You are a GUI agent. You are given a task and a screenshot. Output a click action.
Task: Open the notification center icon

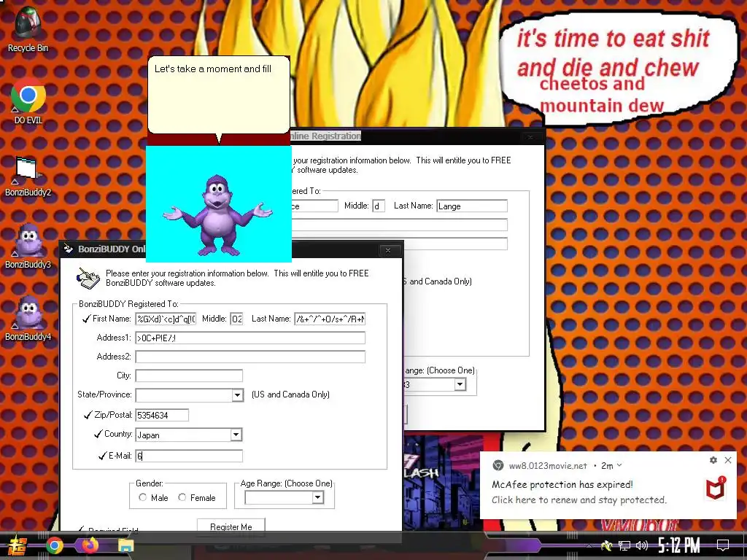coord(723,545)
